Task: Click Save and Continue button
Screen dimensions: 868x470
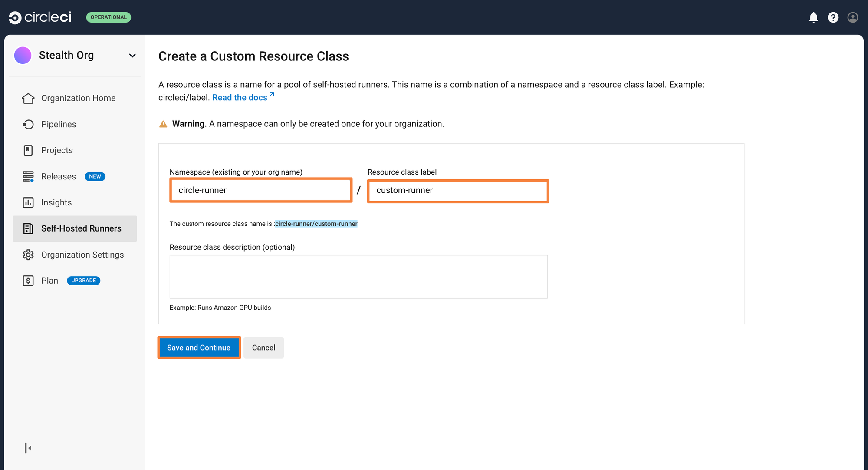Action: [199, 348]
